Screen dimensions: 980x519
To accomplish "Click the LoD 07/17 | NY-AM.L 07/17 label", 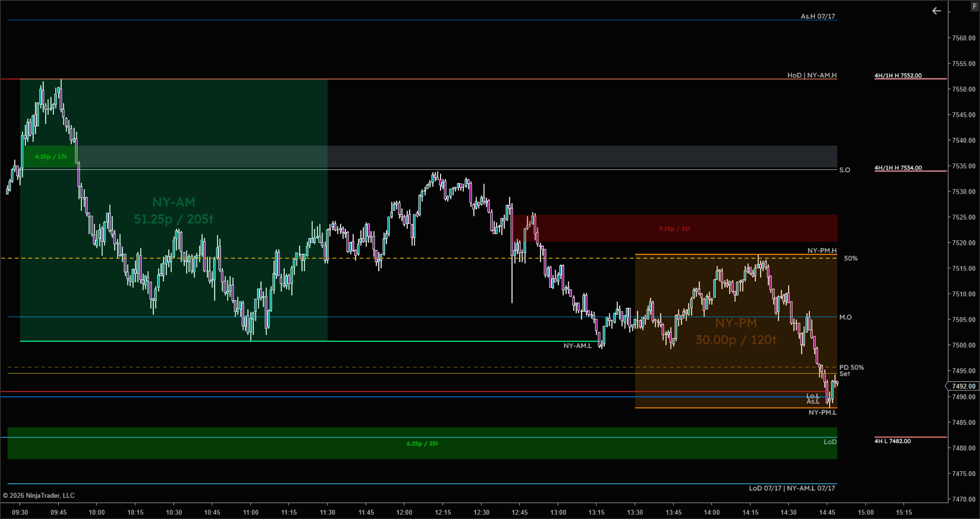I will (x=792, y=488).
